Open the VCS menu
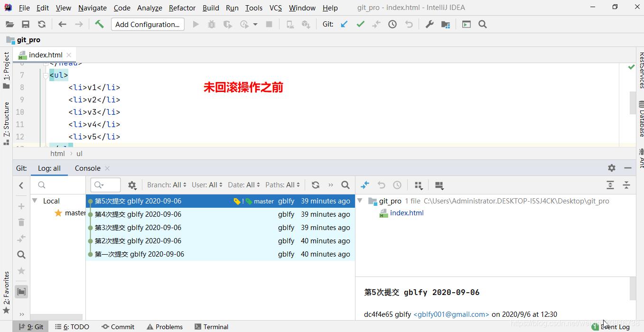Screen dimensions: 644x332 click(276, 8)
